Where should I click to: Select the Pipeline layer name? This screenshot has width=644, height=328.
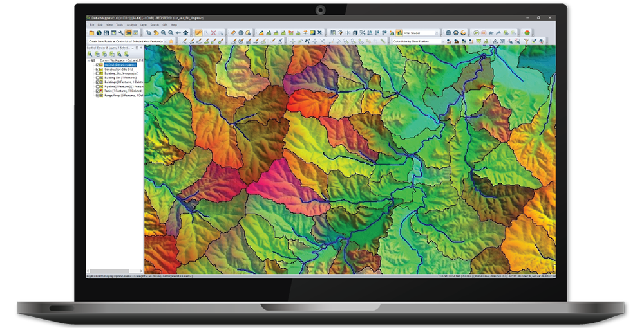click(x=124, y=87)
